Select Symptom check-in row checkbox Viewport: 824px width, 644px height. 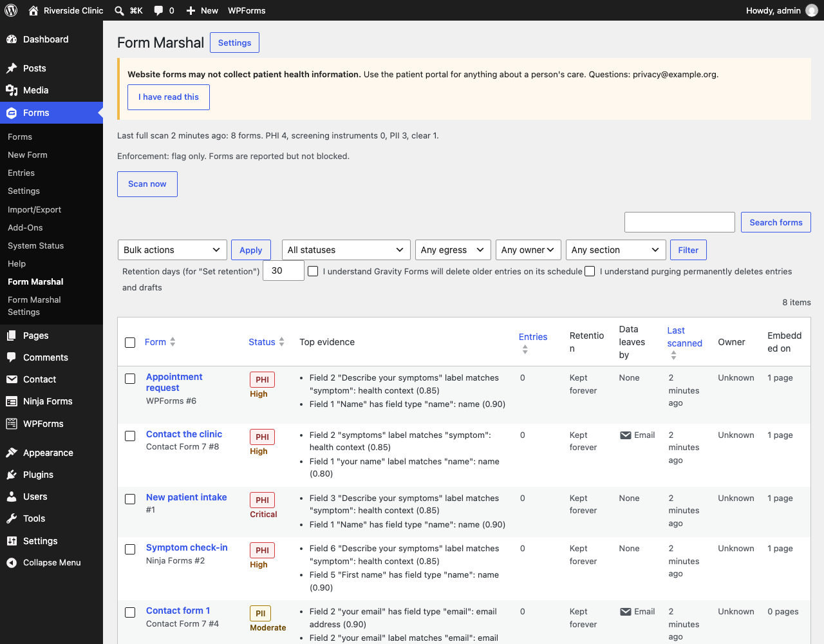coord(130,549)
